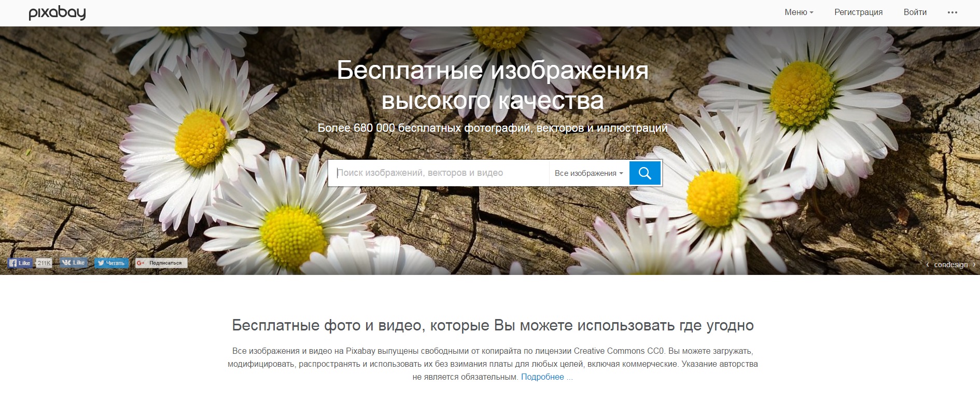Open the Все изображения type dropdown
The height and width of the screenshot is (401, 980).
point(589,173)
